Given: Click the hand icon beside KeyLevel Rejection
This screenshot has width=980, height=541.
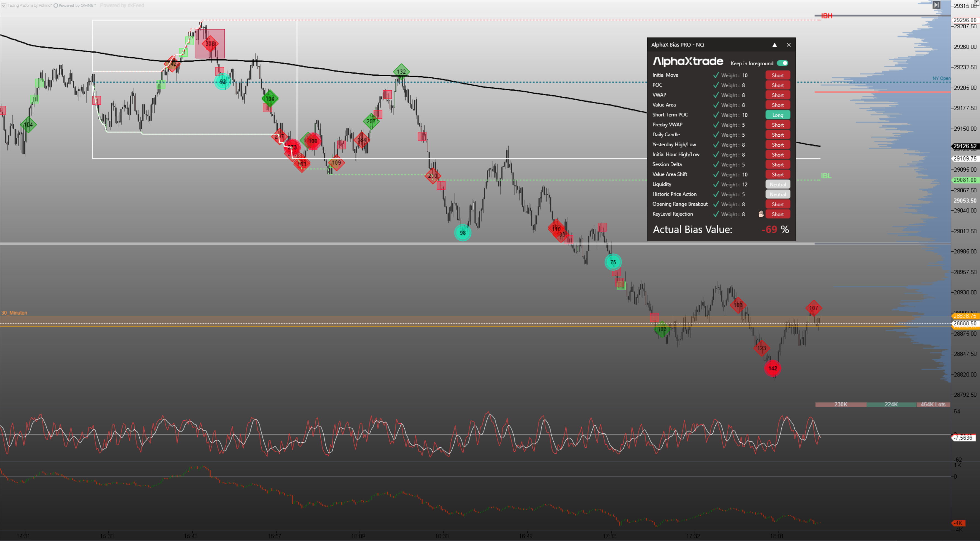Looking at the screenshot, I should 761,214.
